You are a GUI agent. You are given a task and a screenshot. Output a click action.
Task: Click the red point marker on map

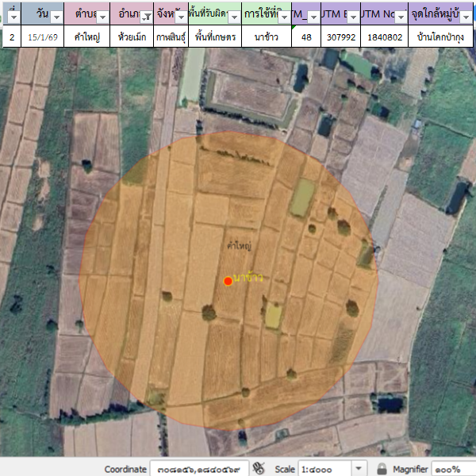[228, 281]
